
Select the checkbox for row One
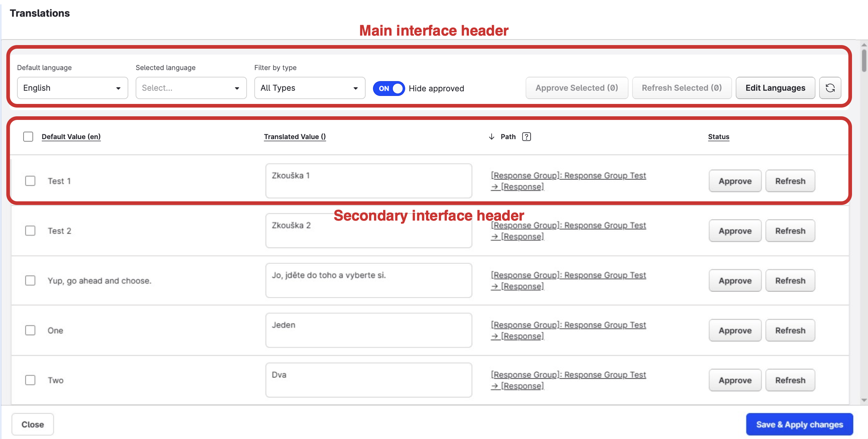tap(30, 330)
